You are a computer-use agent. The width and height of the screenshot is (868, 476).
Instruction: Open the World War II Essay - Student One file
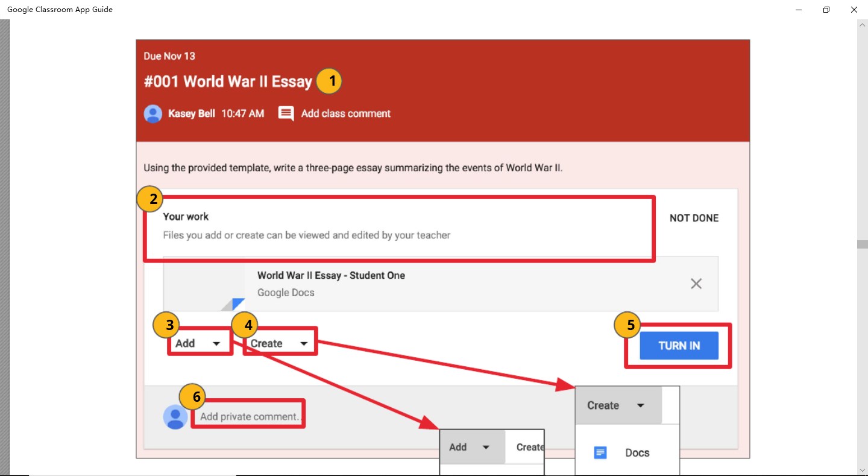[x=441, y=284]
